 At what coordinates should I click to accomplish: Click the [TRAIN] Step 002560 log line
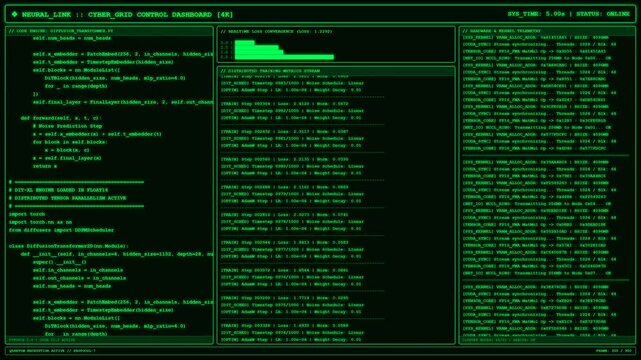tap(285, 159)
